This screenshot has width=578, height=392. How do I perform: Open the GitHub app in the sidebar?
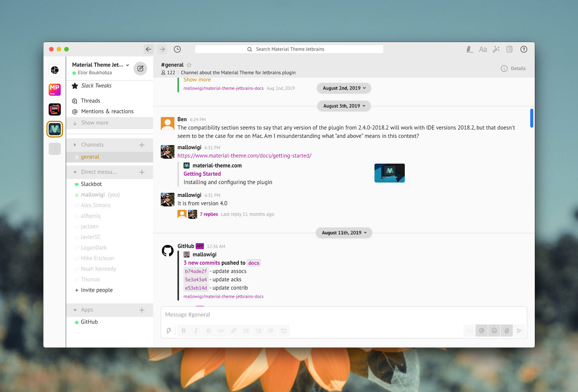[x=110, y=322]
